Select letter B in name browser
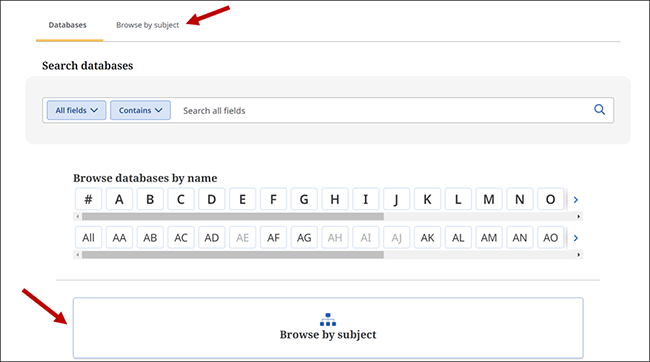650x362 pixels. pos(150,199)
